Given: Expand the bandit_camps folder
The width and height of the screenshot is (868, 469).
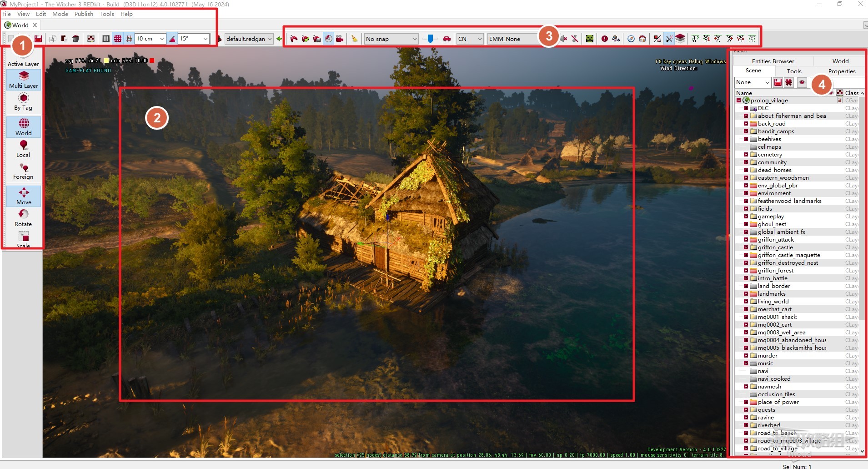Looking at the screenshot, I should pyautogui.click(x=746, y=131).
